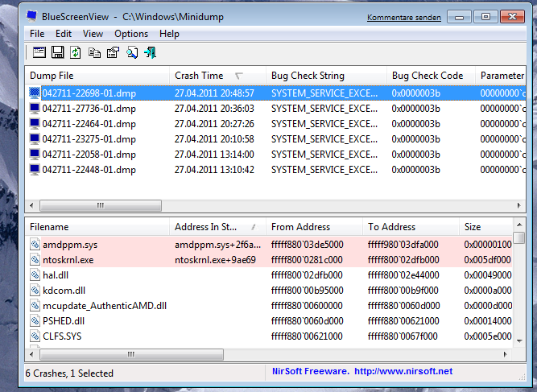
Task: Open the nirsoft.net link in status bar
Action: [403, 371]
